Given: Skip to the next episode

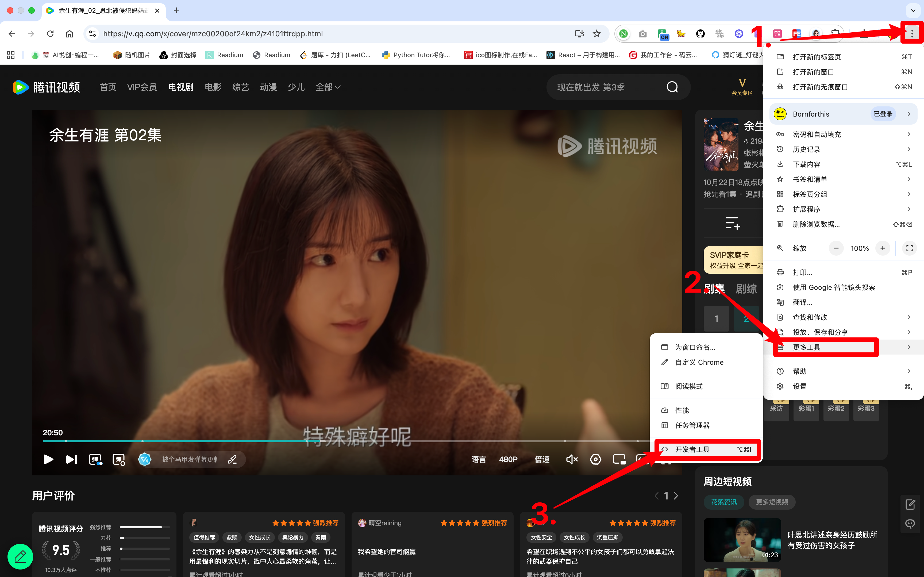Looking at the screenshot, I should (71, 459).
